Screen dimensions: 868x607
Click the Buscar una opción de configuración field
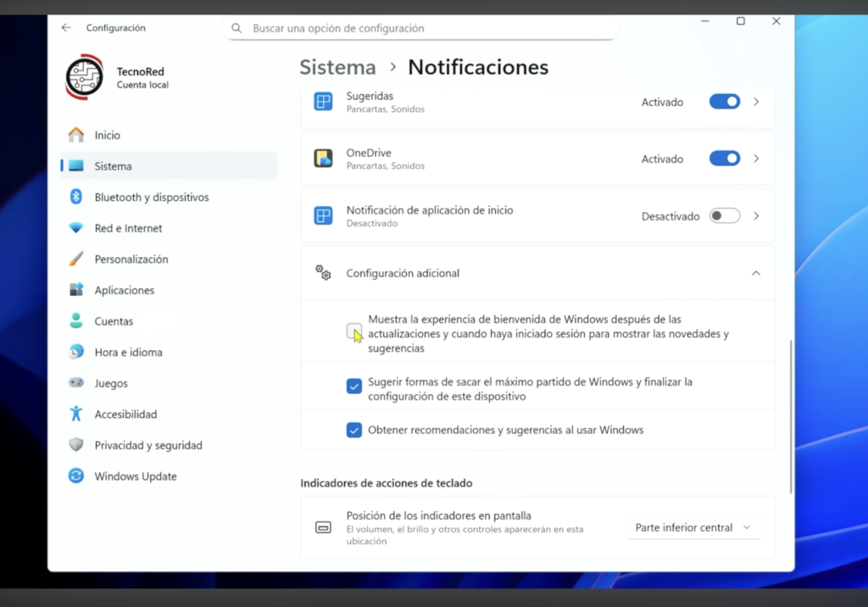click(420, 28)
